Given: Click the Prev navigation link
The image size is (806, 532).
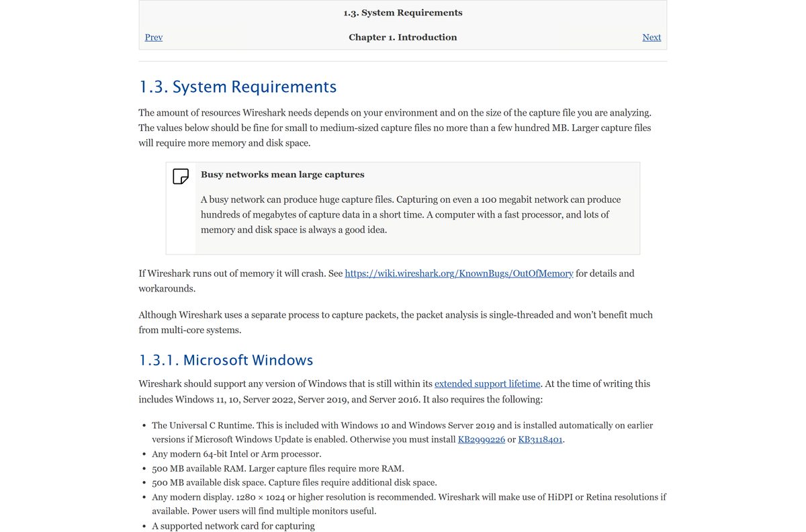Looking at the screenshot, I should pyautogui.click(x=154, y=38).
